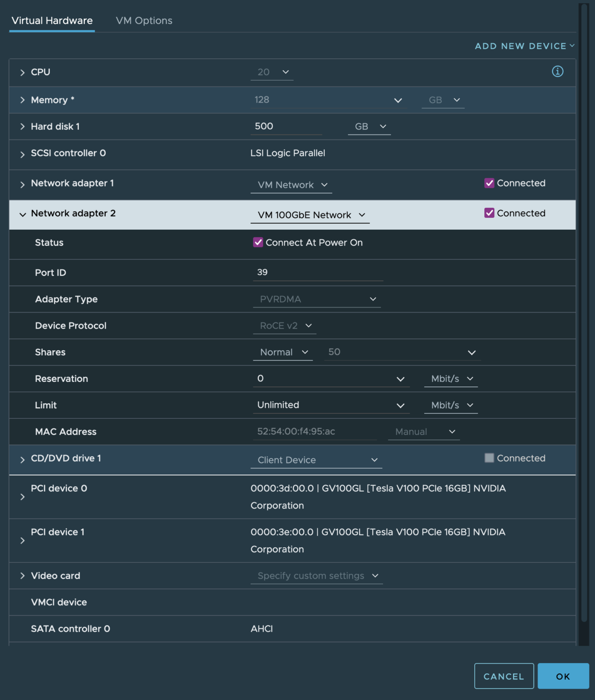The image size is (595, 700).
Task: Expand the Hard disk 1 settings
Action: (21, 127)
